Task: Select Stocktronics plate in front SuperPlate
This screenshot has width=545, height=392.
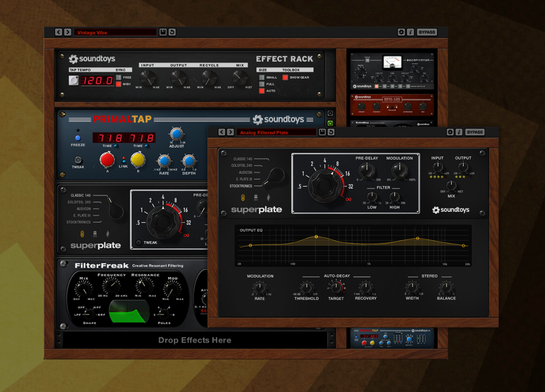Action: click(240, 186)
